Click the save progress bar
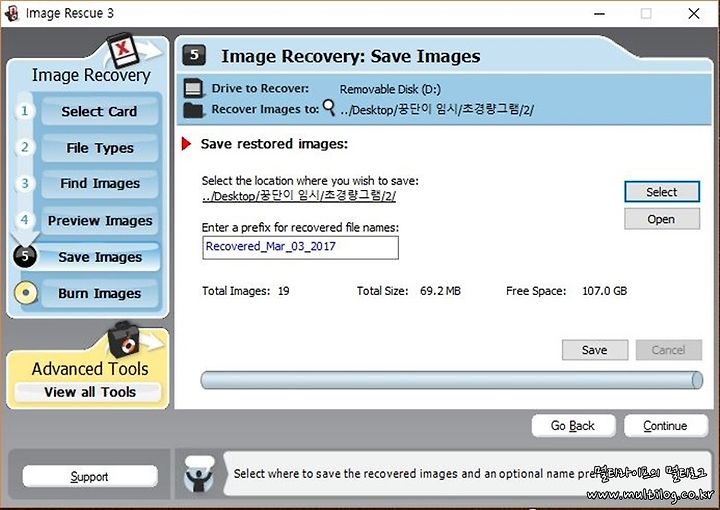This screenshot has height=510, width=720. (451, 380)
